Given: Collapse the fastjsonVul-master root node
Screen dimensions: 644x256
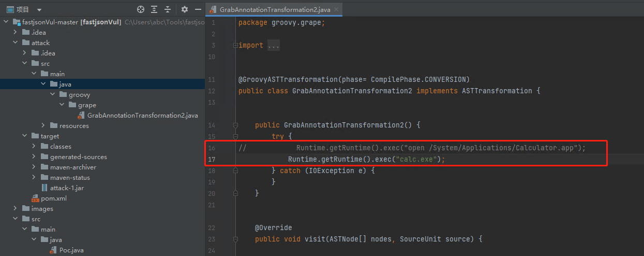Looking at the screenshot, I should click(x=6, y=22).
